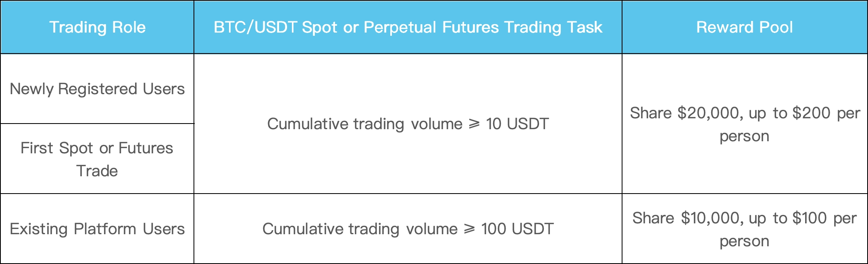Click the "Trading Role" column header

click(x=97, y=27)
